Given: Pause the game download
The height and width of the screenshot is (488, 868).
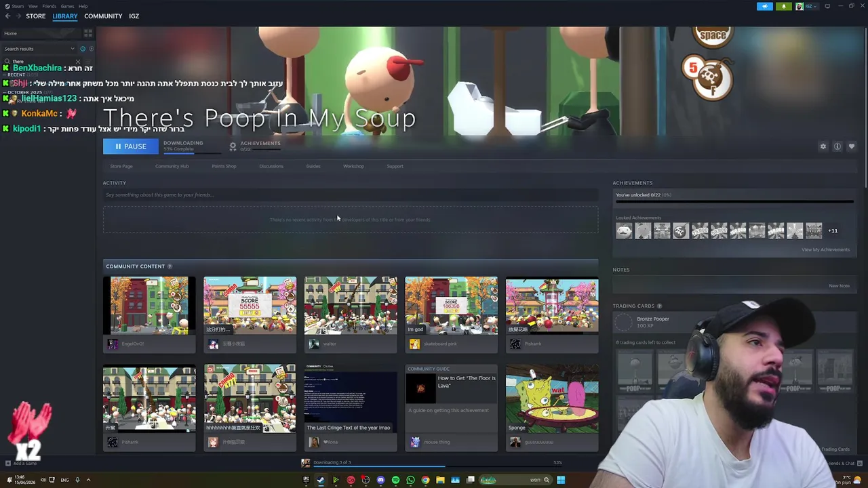Looking at the screenshot, I should [130, 146].
